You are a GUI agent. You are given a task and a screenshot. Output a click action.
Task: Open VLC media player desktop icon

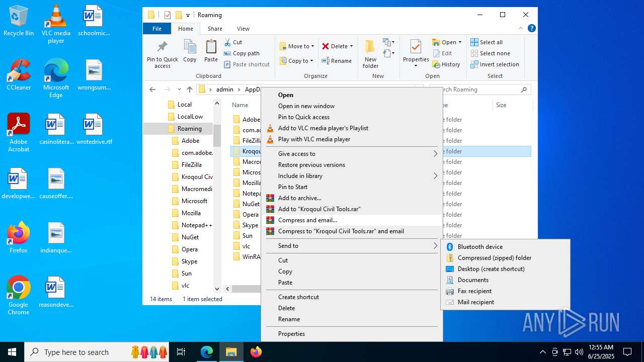56,24
